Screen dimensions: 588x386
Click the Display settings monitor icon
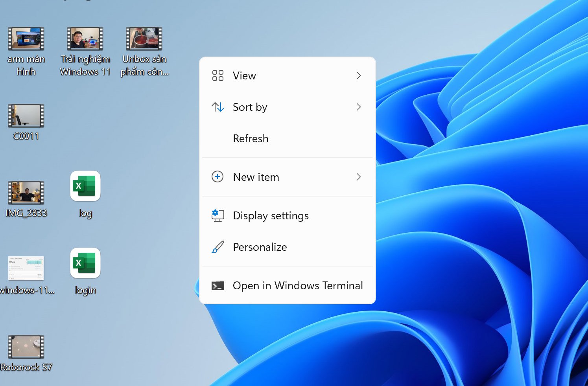coord(218,215)
